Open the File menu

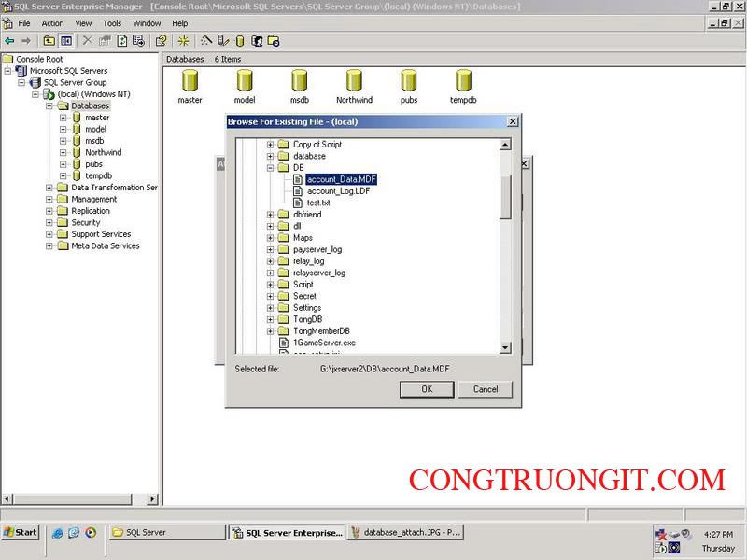(24, 23)
